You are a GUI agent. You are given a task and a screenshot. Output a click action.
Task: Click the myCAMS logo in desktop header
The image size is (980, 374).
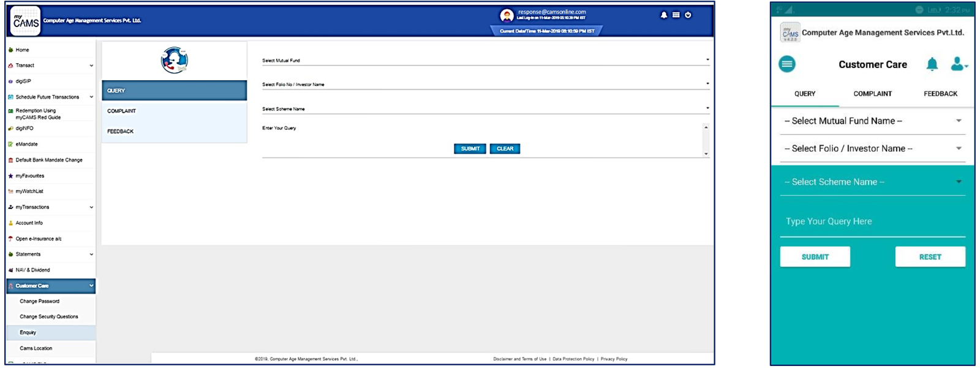26,21
